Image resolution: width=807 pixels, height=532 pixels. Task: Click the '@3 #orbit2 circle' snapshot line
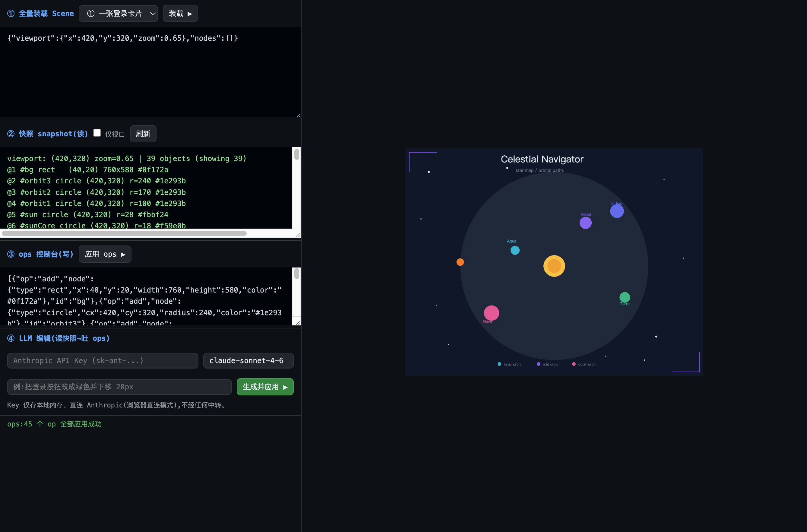[x=96, y=192]
